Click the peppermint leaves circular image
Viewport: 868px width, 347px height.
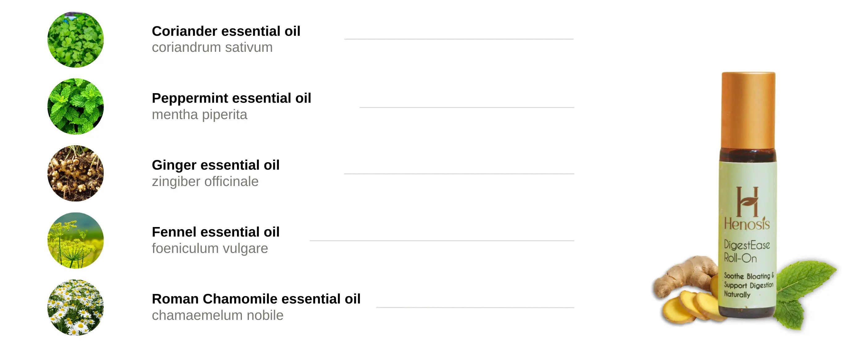tap(76, 106)
